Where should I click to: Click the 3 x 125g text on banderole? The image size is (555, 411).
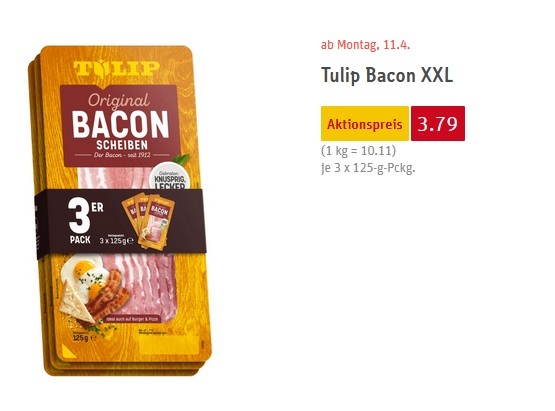point(116,241)
